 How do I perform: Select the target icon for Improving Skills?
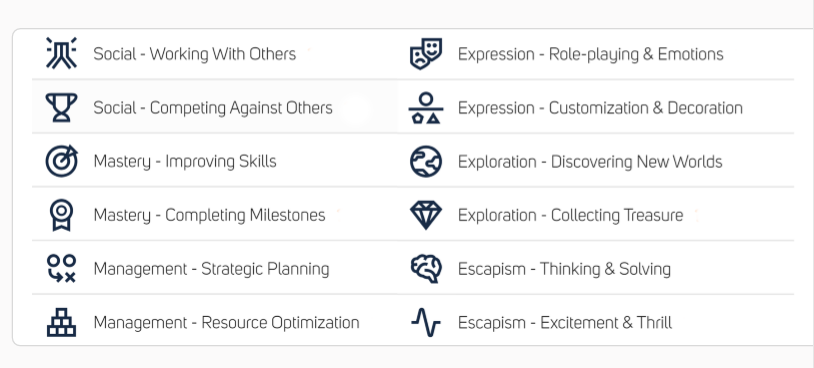(x=61, y=161)
